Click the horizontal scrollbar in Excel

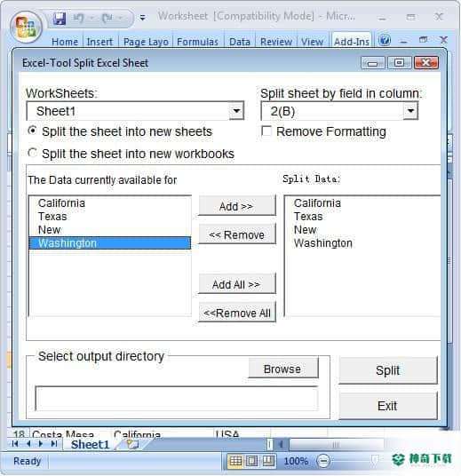(x=336, y=445)
